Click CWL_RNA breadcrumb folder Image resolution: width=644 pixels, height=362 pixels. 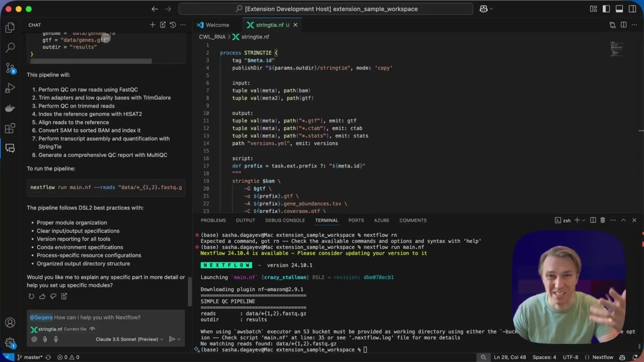pyautogui.click(x=212, y=37)
